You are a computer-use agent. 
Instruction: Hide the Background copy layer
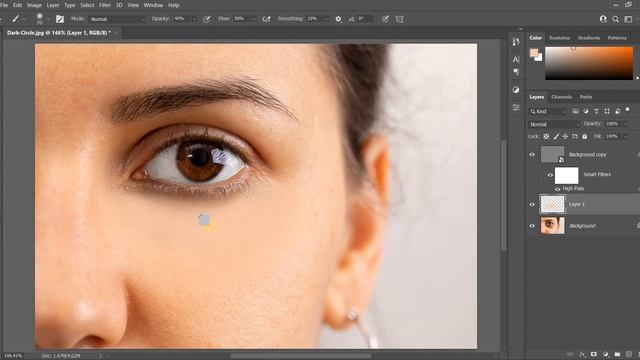(x=532, y=155)
